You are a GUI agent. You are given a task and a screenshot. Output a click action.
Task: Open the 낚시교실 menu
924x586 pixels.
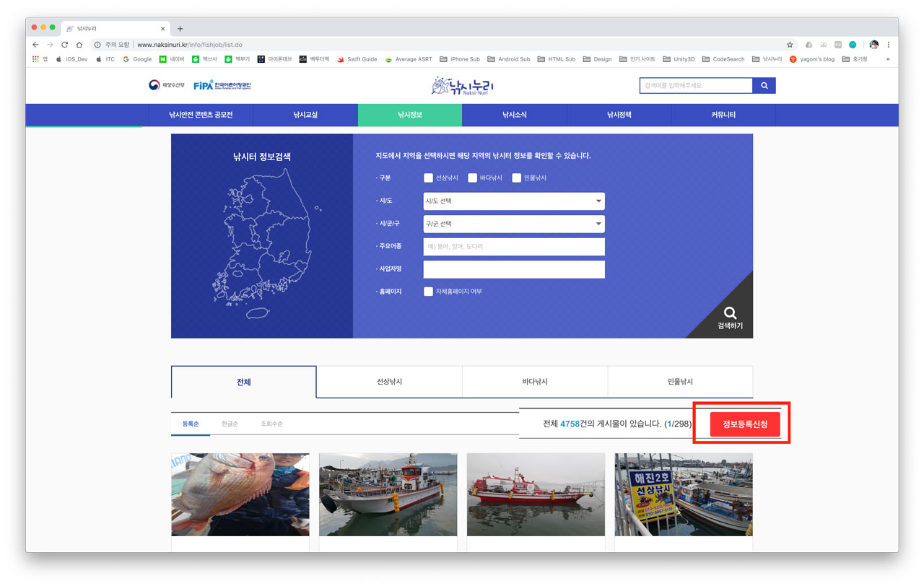click(305, 115)
